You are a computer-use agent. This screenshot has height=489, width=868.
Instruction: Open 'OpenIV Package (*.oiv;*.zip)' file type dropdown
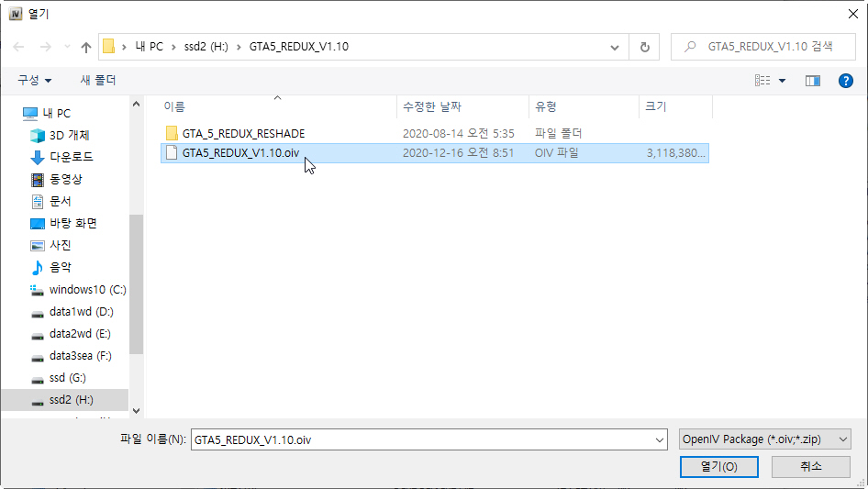765,439
